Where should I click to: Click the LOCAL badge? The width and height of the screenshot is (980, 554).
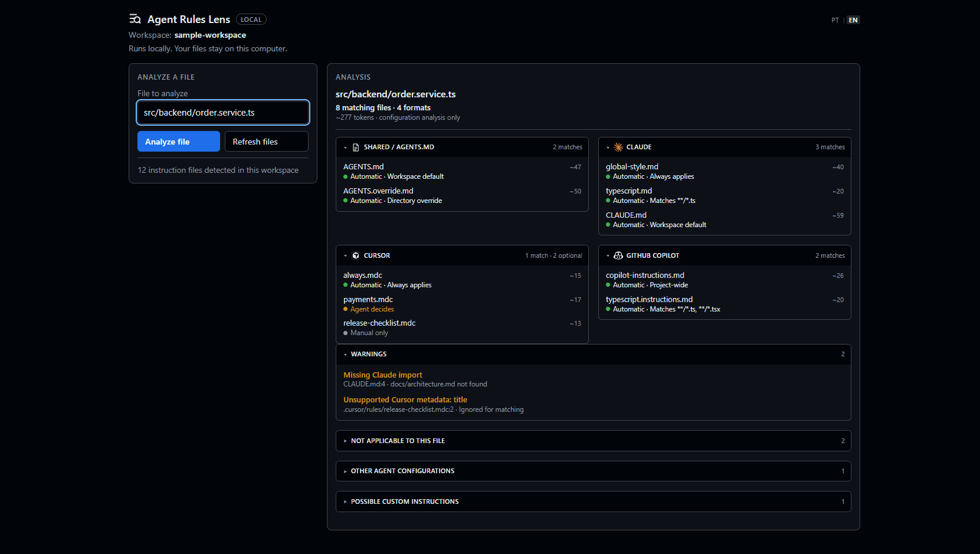pyautogui.click(x=251, y=19)
